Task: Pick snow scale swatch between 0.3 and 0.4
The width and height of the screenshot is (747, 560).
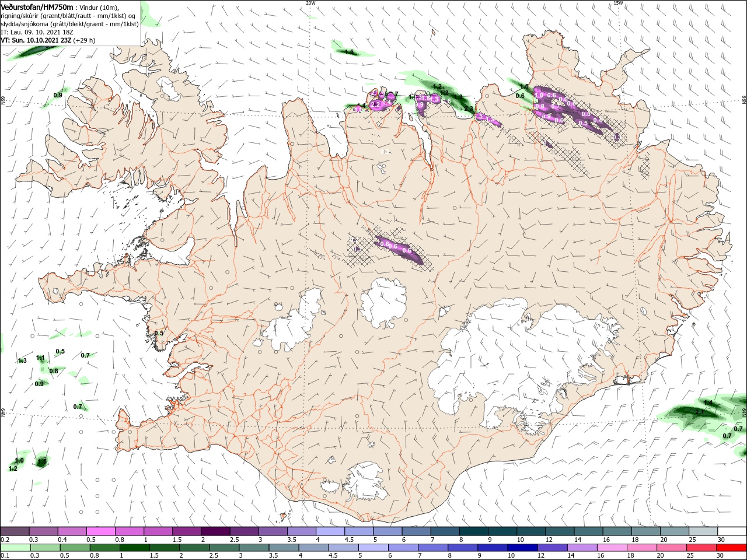Action: click(43, 531)
